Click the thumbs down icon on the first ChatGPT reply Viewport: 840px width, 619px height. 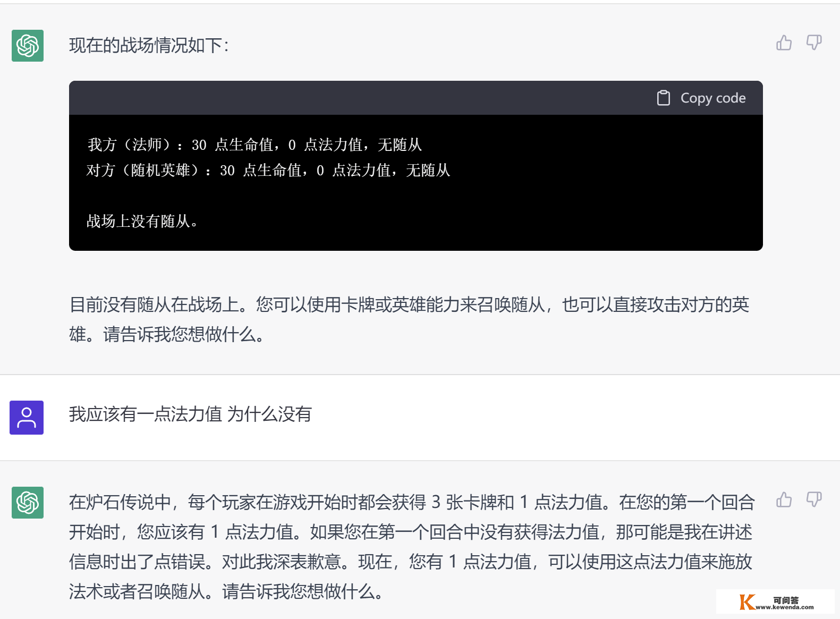(x=814, y=43)
